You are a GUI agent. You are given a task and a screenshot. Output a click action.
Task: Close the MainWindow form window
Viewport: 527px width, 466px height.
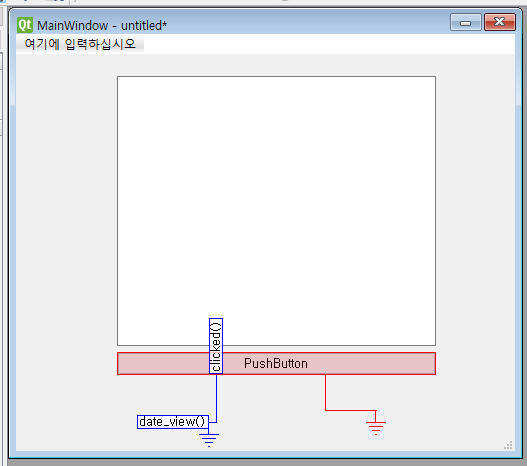tap(500, 22)
